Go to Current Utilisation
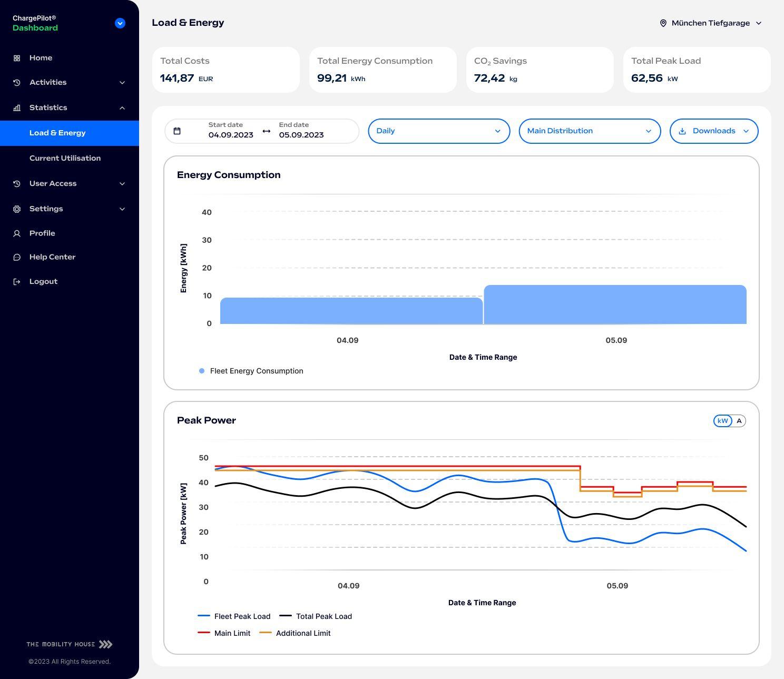The height and width of the screenshot is (679, 784). point(65,158)
